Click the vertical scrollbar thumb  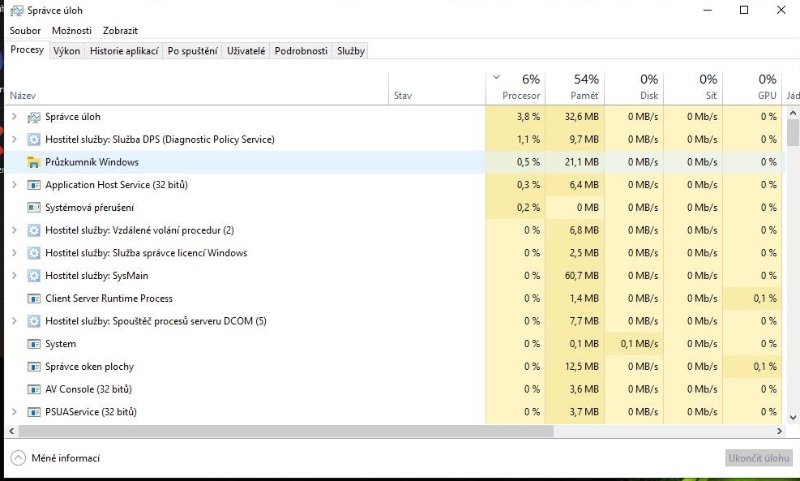click(x=793, y=133)
